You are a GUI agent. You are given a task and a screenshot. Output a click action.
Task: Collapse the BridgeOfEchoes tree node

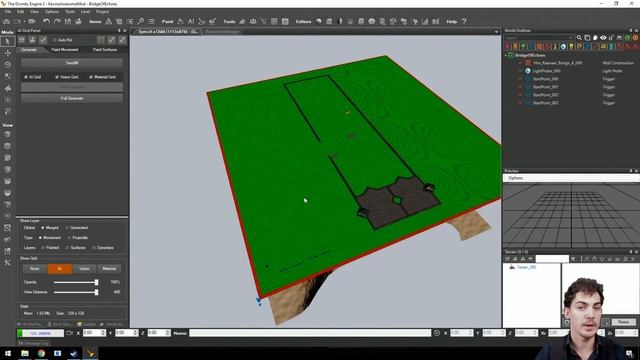(x=506, y=55)
